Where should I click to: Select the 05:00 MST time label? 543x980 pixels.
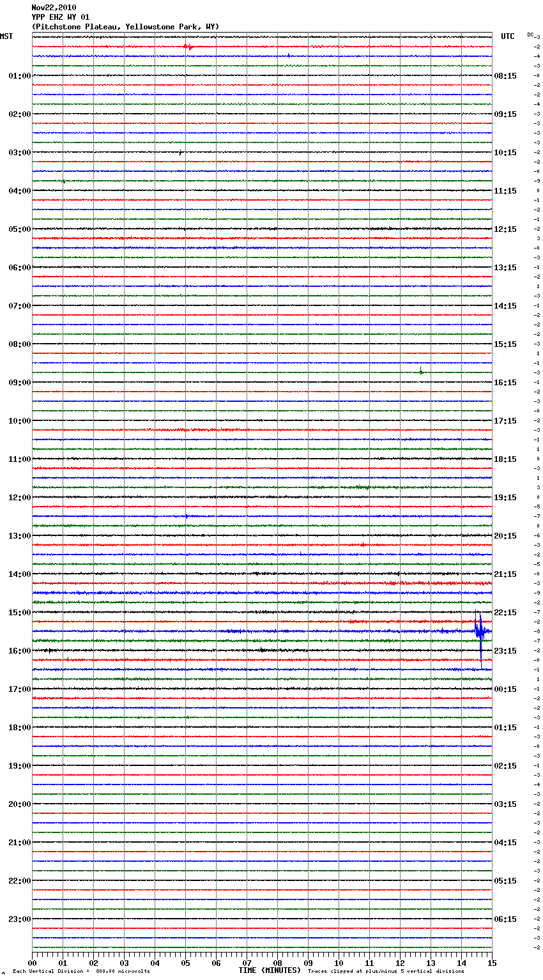[x=19, y=229]
